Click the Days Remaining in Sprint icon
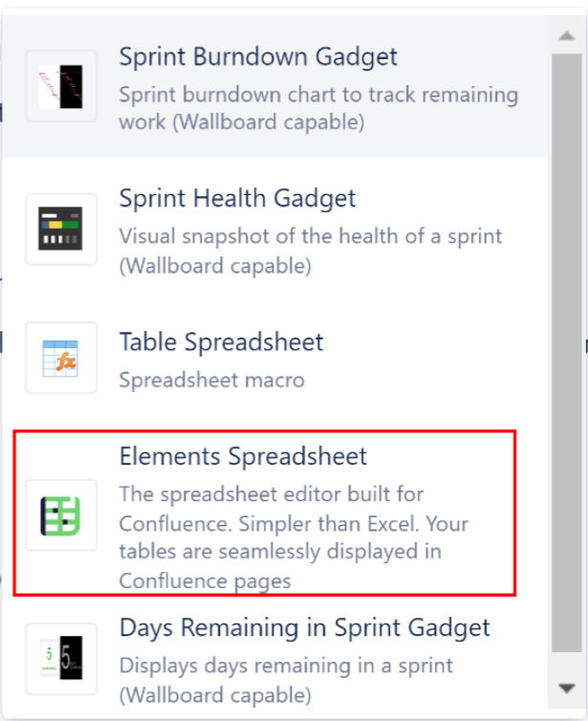The image size is (588, 721). (x=61, y=659)
